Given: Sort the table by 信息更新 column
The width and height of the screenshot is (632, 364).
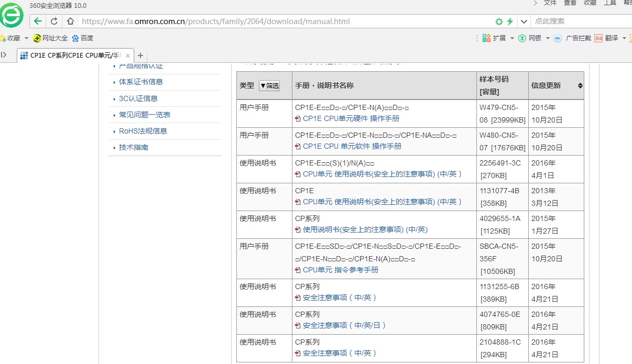Looking at the screenshot, I should (x=580, y=85).
